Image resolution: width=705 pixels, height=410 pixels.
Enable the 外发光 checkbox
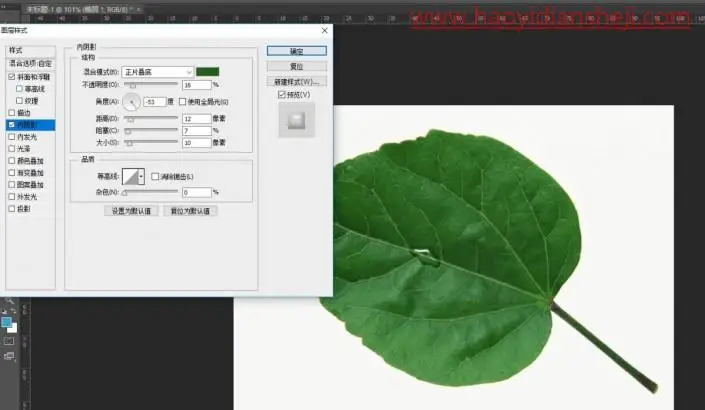(x=12, y=196)
